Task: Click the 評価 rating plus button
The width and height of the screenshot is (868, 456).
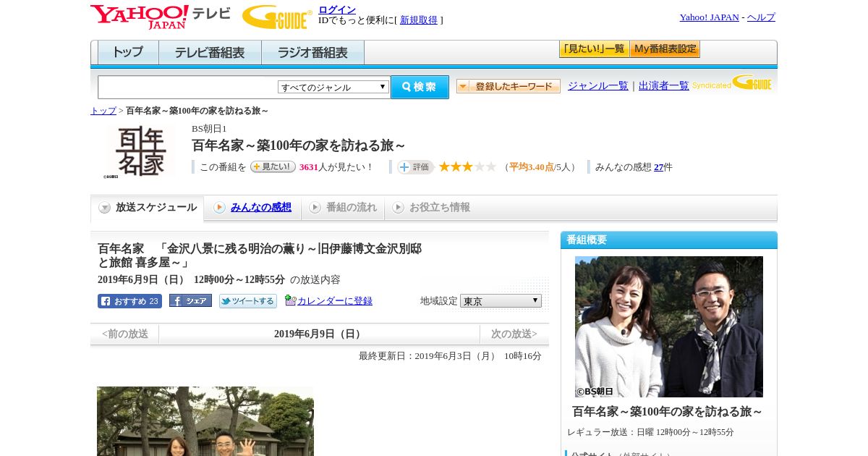Action: click(415, 167)
